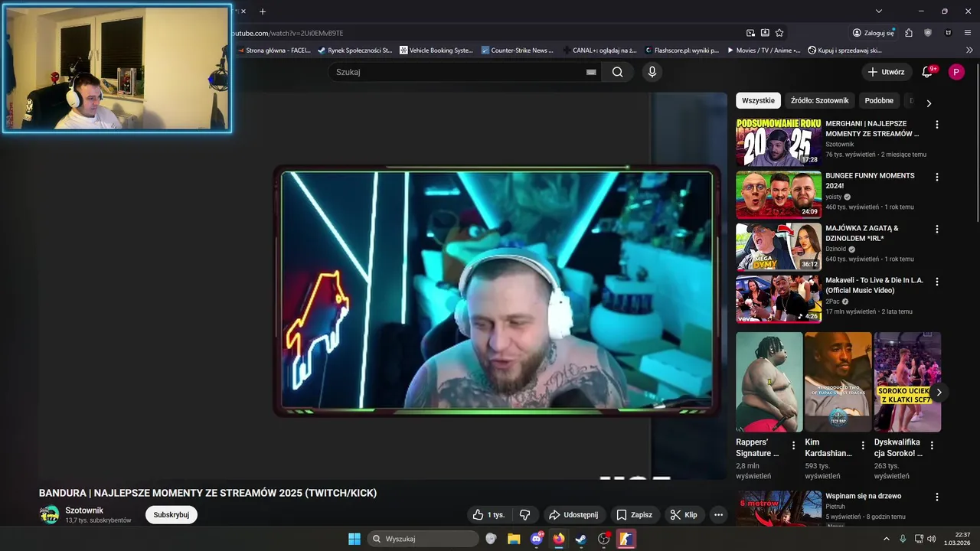The image size is (980, 551).
Task: Open the BUNGEE FUNNY MOMENTS 2024 thumbnail
Action: pyautogui.click(x=779, y=194)
